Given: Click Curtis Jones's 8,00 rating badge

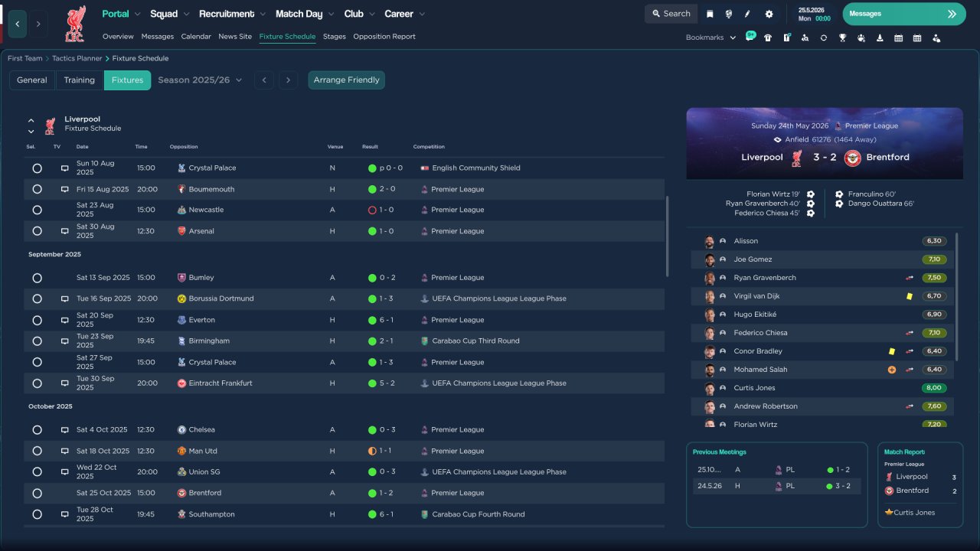Looking at the screenshot, I should pos(934,388).
